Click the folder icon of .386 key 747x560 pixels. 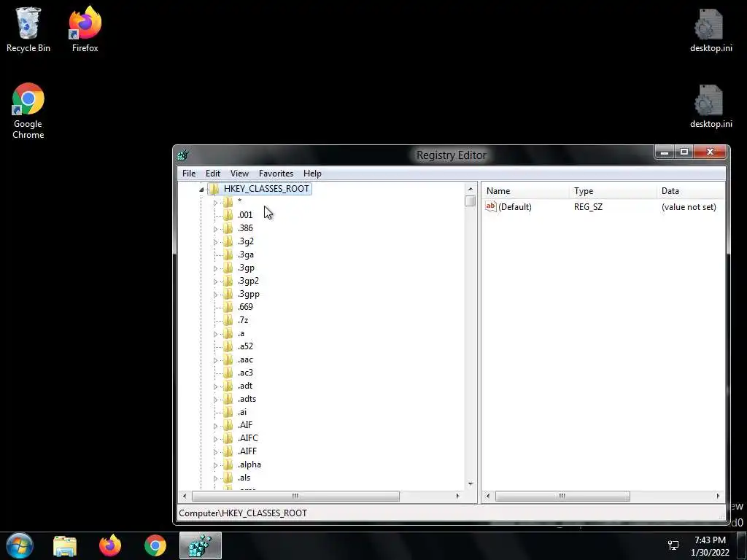(x=228, y=228)
